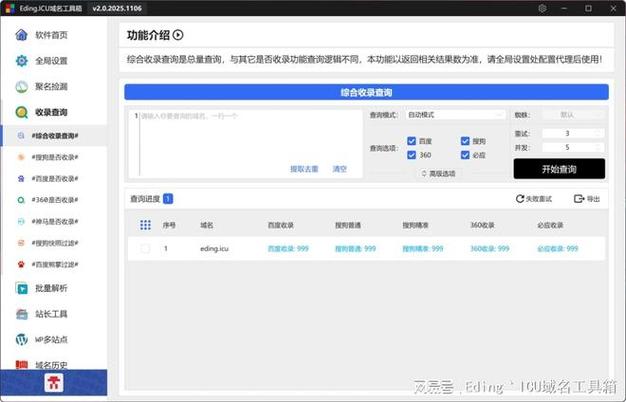Viewport: 626px width, 402px height.
Task: Select the red paw-icon filter sub-menu item
Action: 55,264
